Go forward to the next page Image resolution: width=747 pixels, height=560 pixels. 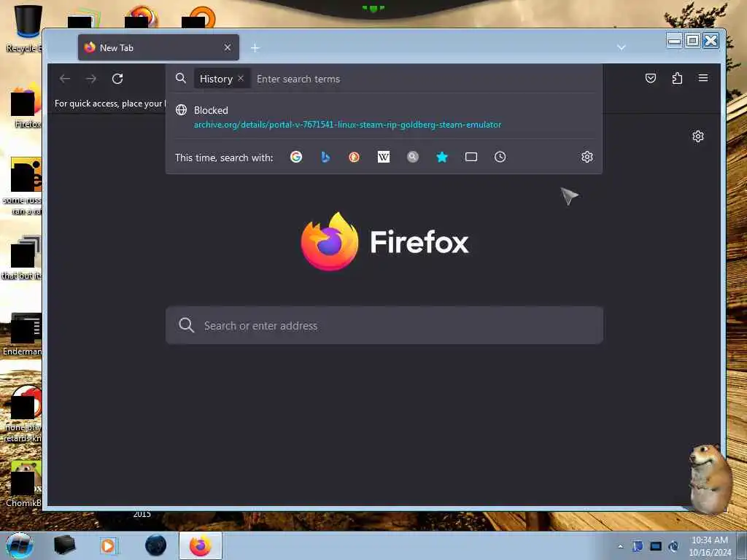click(91, 79)
